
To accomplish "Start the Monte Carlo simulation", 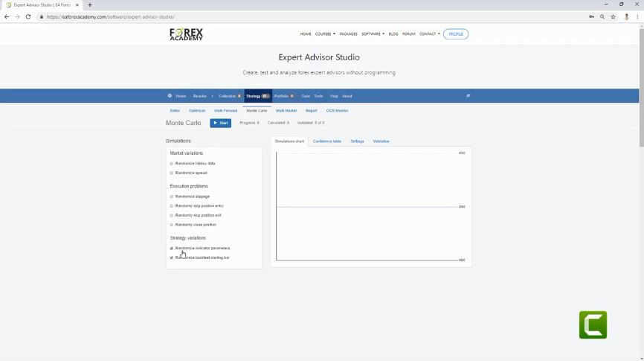I will point(220,123).
